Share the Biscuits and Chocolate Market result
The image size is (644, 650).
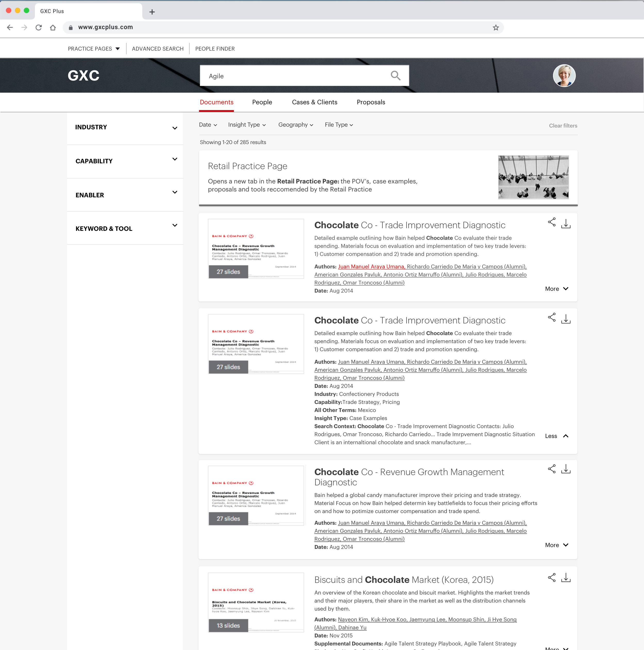click(552, 578)
